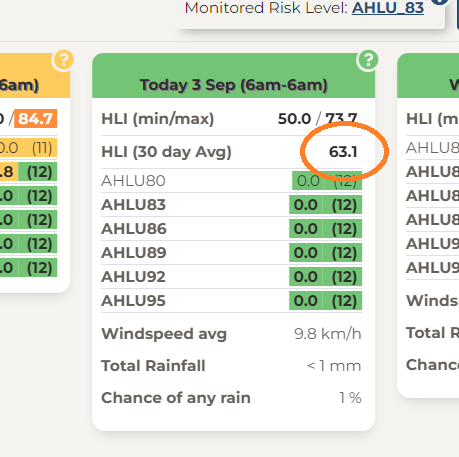This screenshot has height=457, width=459.
Task: Click the orange 84.7 HLI max value
Action: click(35, 119)
